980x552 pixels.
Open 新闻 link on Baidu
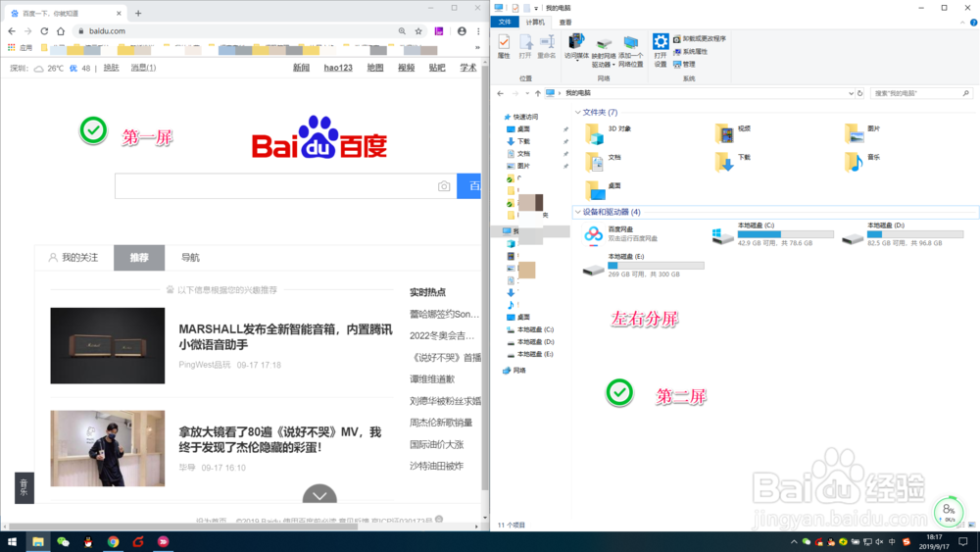301,68
